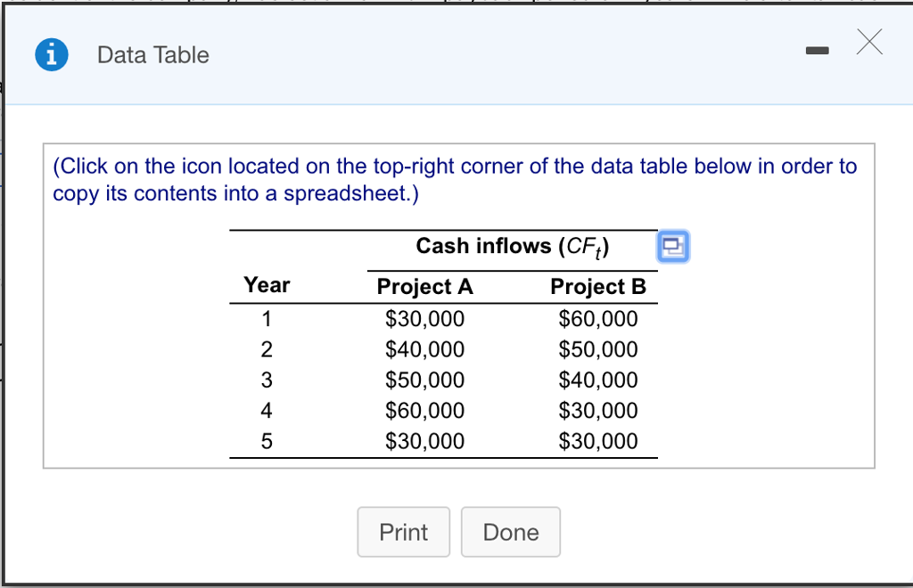Click the blue instruction text about copying

454,178
